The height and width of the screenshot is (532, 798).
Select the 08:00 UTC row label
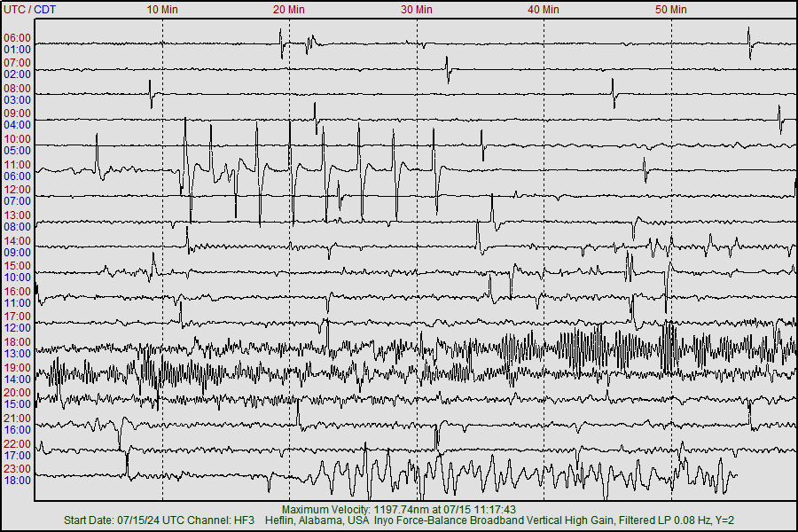(18, 89)
